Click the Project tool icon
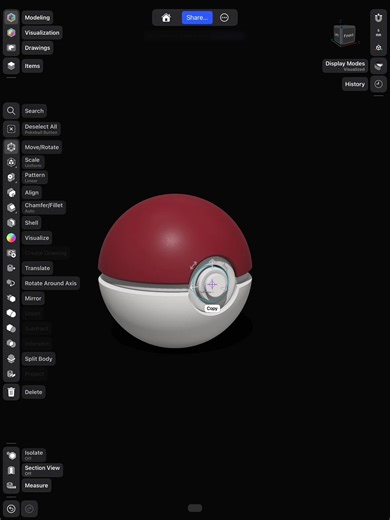Screen dimensions: 390x520 11,374
